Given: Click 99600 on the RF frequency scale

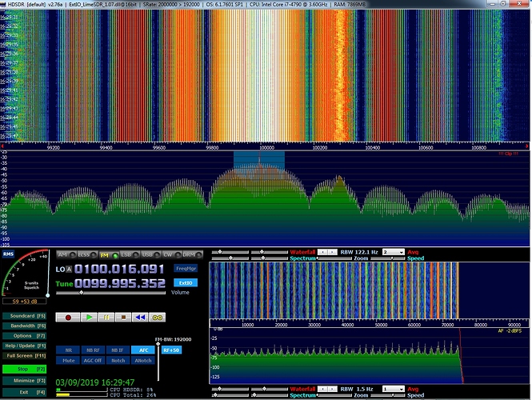Looking at the screenshot, I should (x=159, y=147).
